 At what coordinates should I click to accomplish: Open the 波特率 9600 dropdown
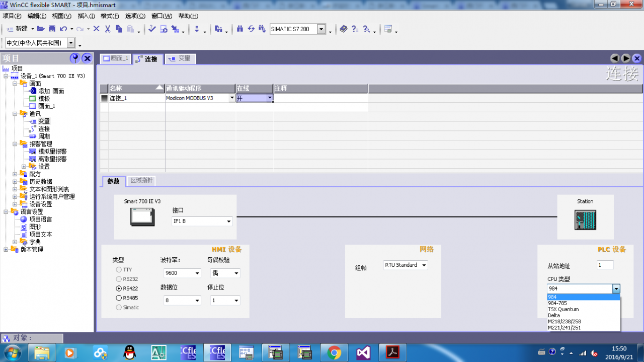182,273
